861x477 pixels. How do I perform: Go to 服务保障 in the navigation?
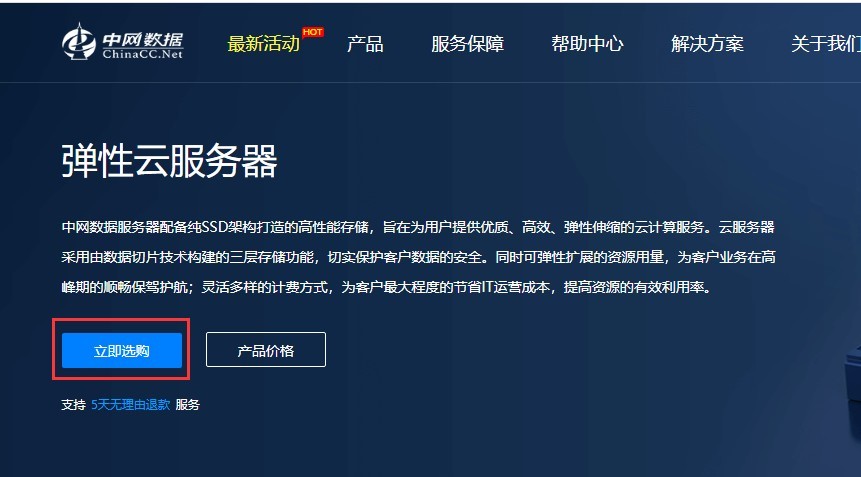(467, 44)
